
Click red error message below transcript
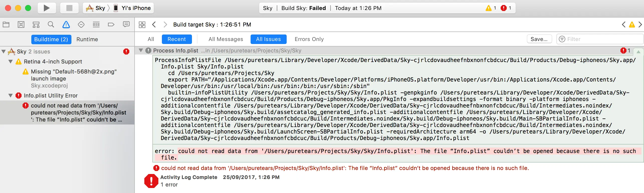(345, 168)
